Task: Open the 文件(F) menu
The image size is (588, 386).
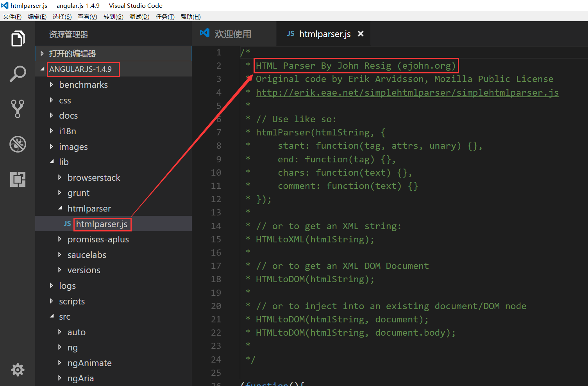Action: pos(12,16)
